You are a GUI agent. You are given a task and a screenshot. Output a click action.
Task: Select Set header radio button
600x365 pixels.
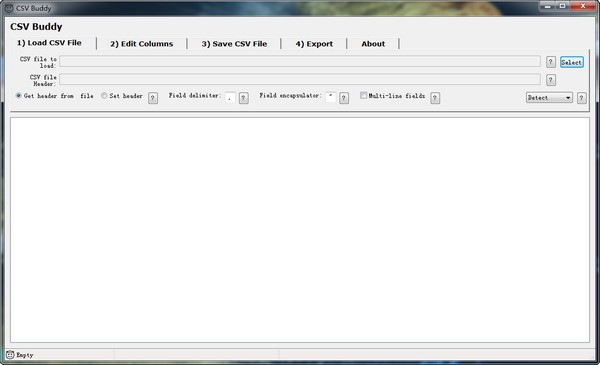(104, 96)
